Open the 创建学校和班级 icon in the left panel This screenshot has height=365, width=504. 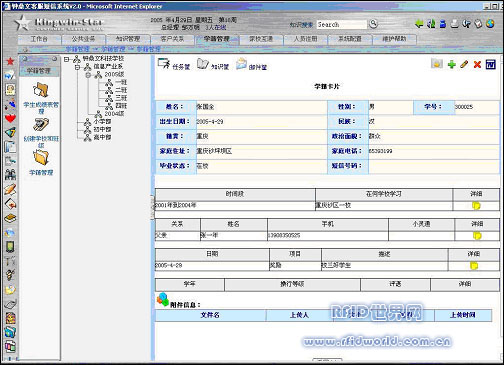coord(41,125)
